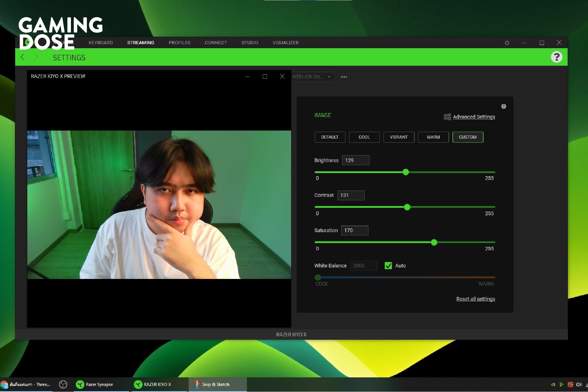Click the Contrast value field 131

click(351, 195)
